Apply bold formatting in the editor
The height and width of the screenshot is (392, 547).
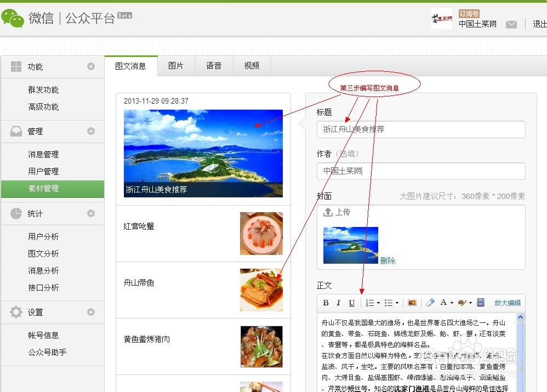326,302
